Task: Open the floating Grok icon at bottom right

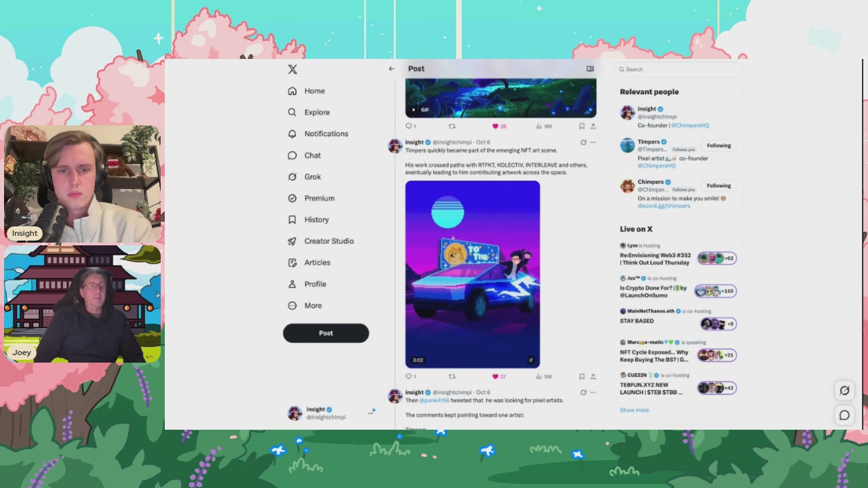Action: tap(844, 390)
